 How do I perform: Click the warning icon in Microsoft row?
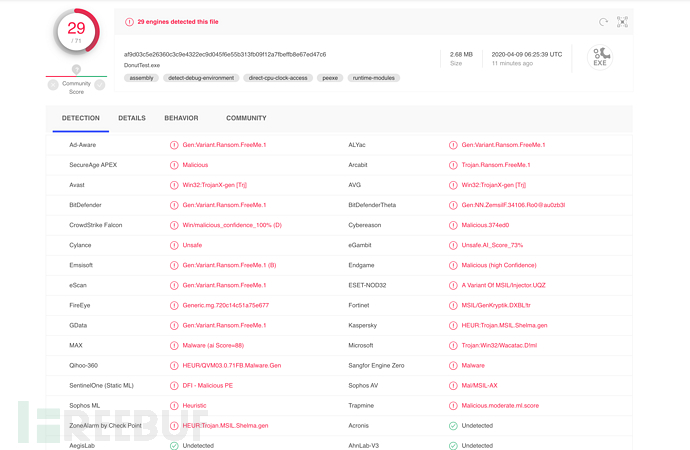point(453,345)
